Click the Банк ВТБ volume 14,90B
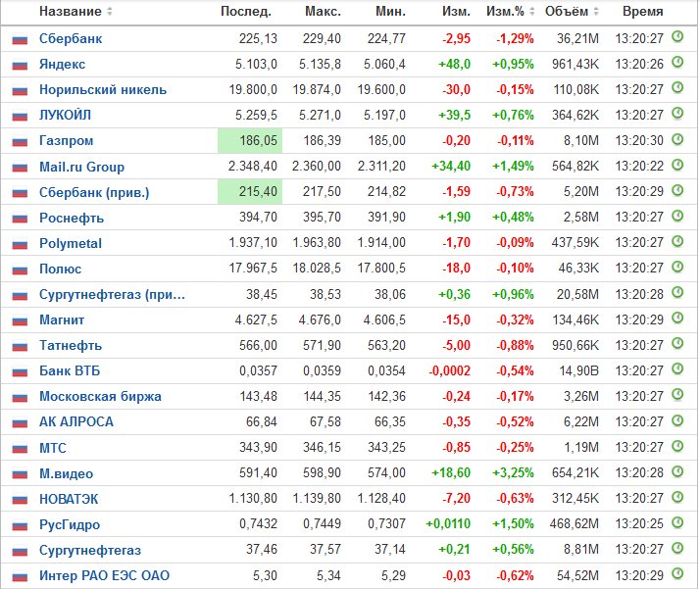700x589 pixels. [x=579, y=370]
